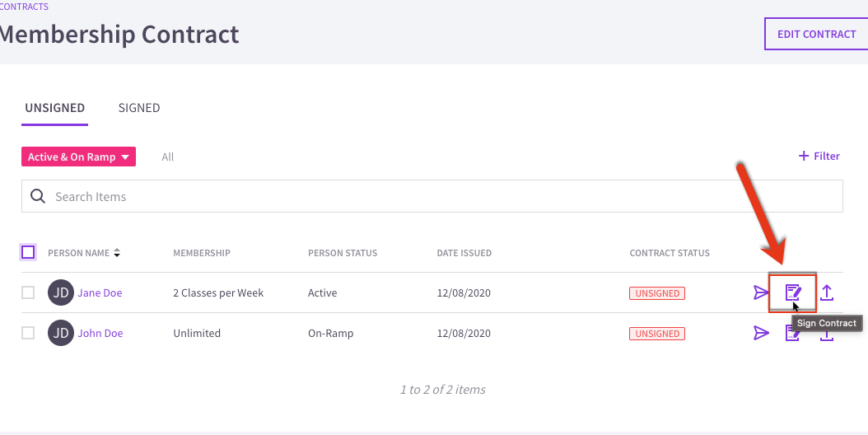Click John Doe's JD avatar
Screen dimensions: 868x435
tap(61, 333)
